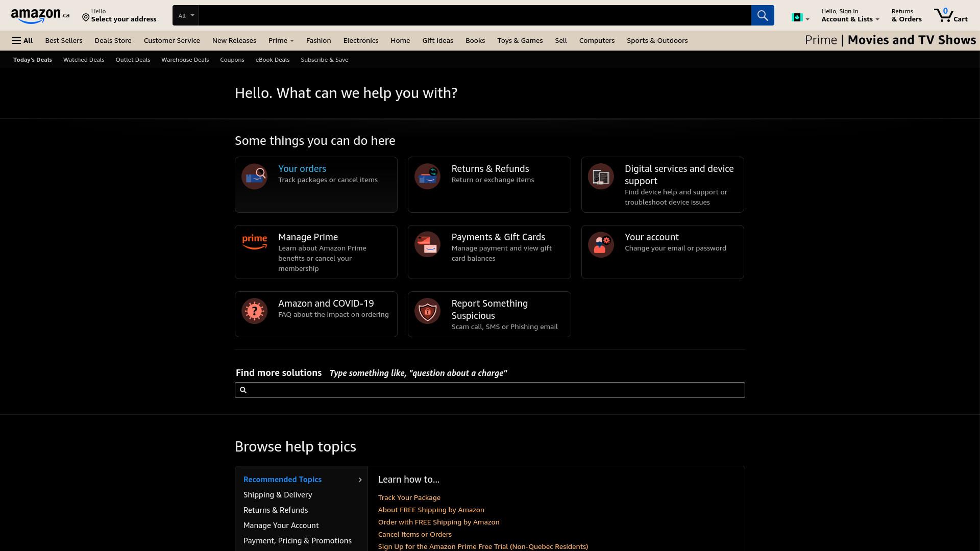The image size is (980, 551).
Task: Open Report Something Suspicious card heading
Action: [x=489, y=310]
